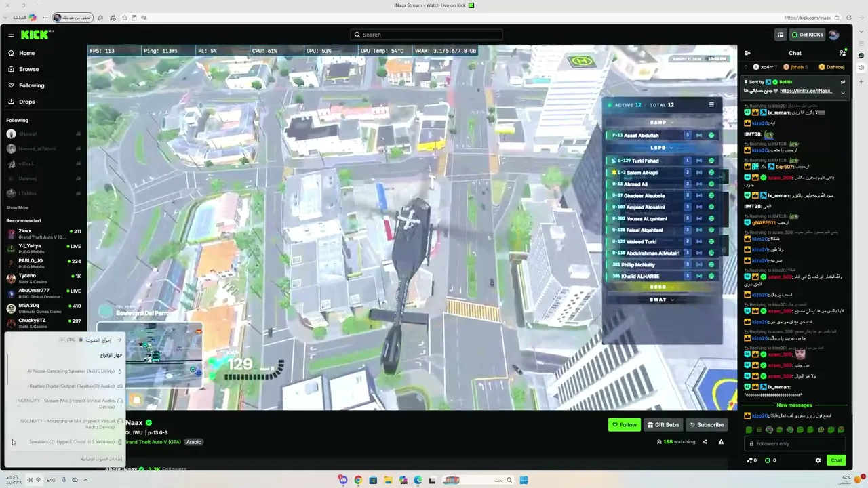Click the Turki Fahad roster entry
The image size is (868, 488).
point(662,161)
